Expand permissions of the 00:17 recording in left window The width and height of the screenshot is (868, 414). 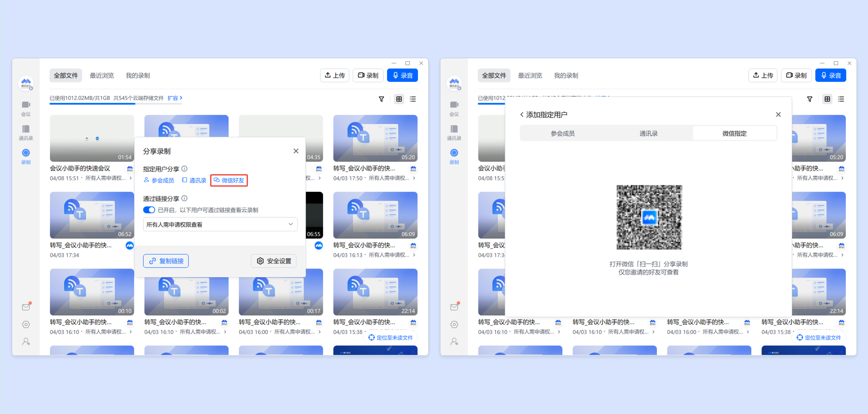(319, 332)
